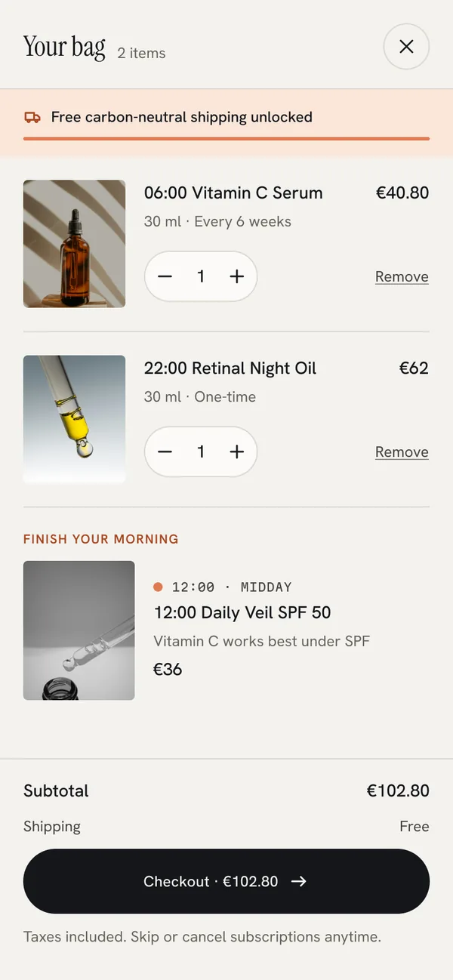Viewport: 453px width, 980px height.
Task: Remove the Retinal Night Oil from bag
Action: pos(402,451)
